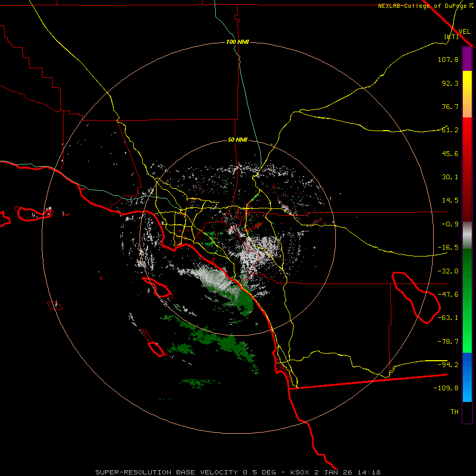
Task: Click the 100 NMI range ring label
Action: 237,42
